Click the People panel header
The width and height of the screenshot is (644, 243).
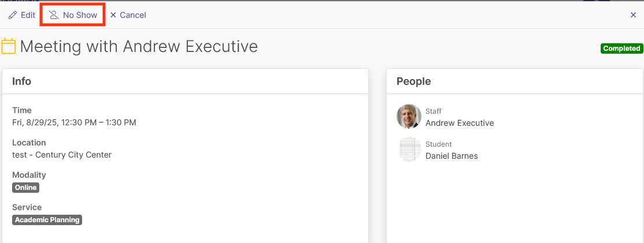click(x=516, y=81)
